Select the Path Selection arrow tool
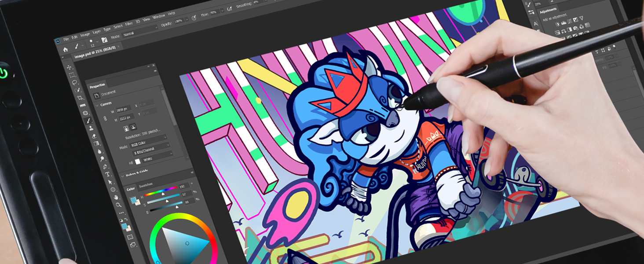The image size is (644, 264). 110,182
